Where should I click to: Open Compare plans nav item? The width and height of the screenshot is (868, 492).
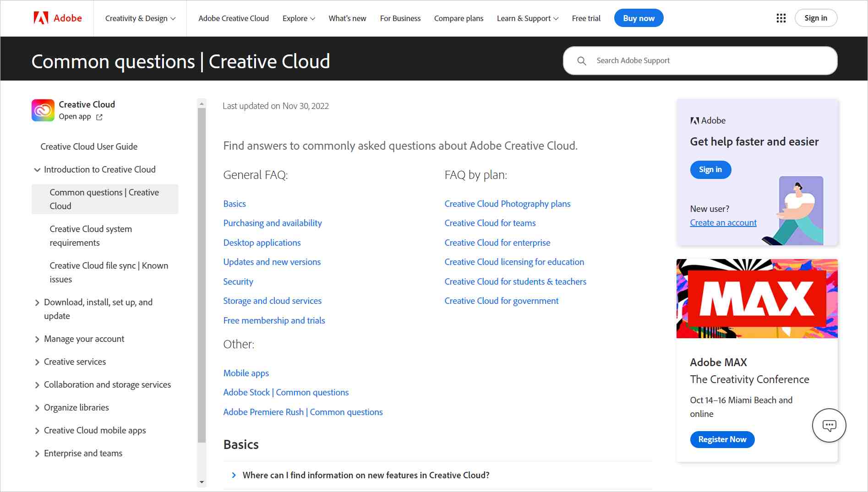click(x=459, y=18)
